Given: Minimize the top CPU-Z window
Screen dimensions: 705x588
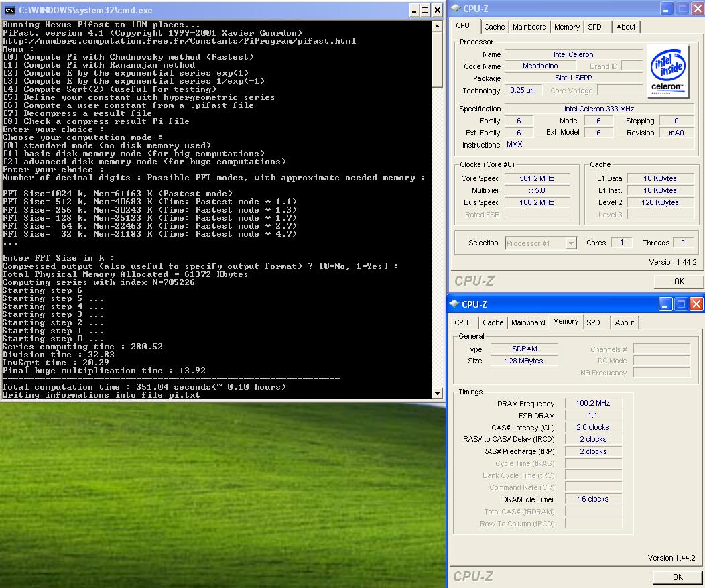Looking at the screenshot, I should [666, 9].
